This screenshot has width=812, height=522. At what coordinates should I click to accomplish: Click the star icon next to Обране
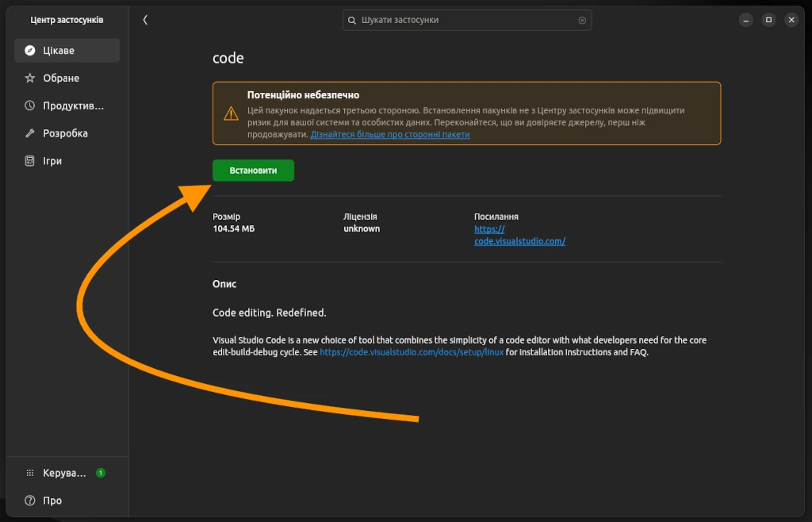(x=30, y=79)
